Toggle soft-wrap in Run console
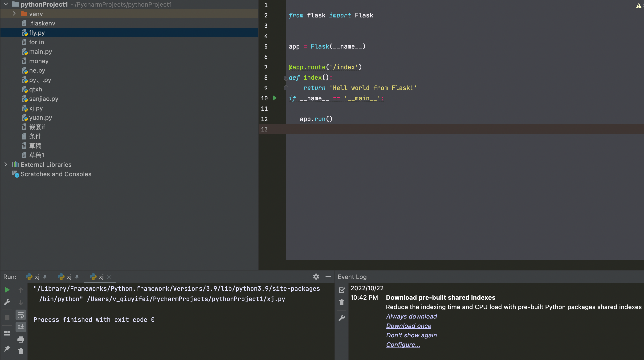644x360 pixels. (21, 315)
